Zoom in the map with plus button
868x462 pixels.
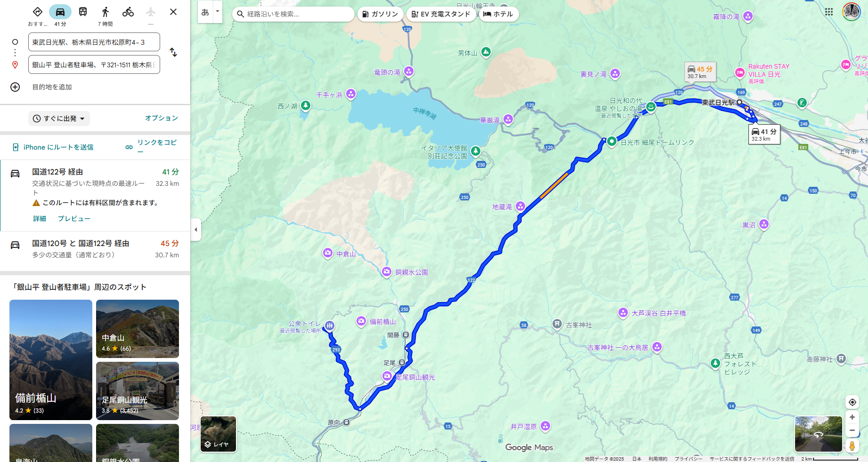[x=852, y=417]
